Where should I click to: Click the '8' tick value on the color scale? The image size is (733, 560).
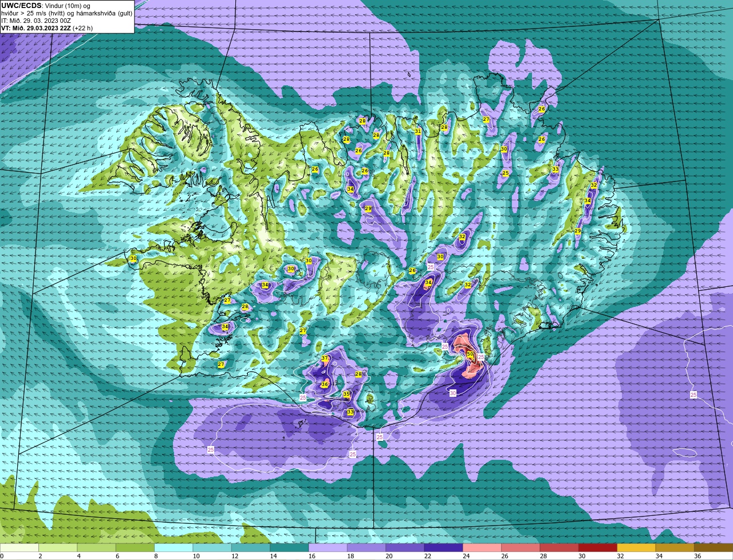coord(155,556)
